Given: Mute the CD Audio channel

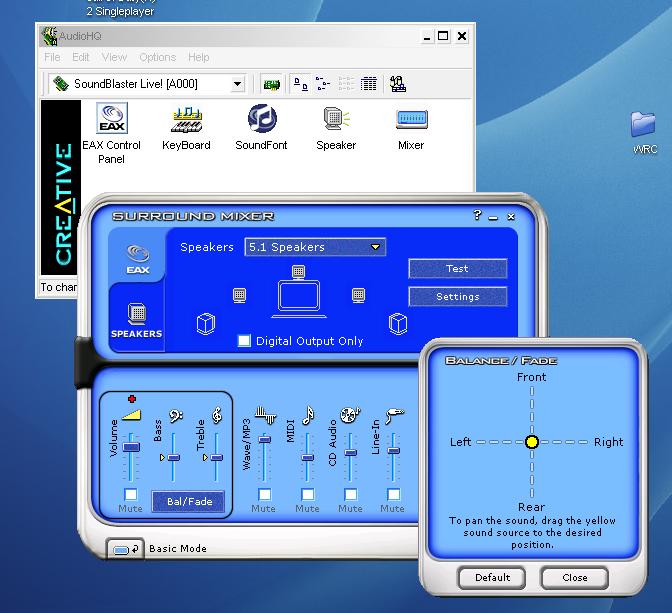Looking at the screenshot, I should [x=351, y=494].
